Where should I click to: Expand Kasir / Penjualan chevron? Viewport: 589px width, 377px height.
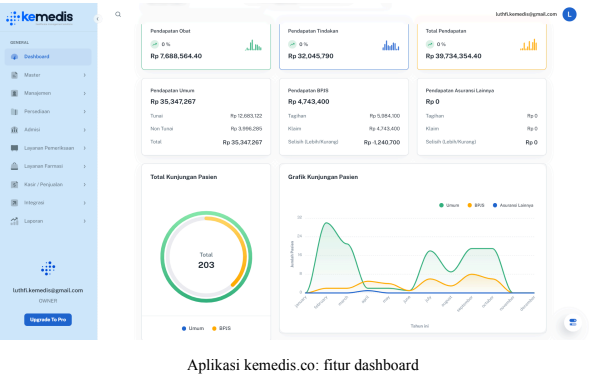(x=85, y=184)
